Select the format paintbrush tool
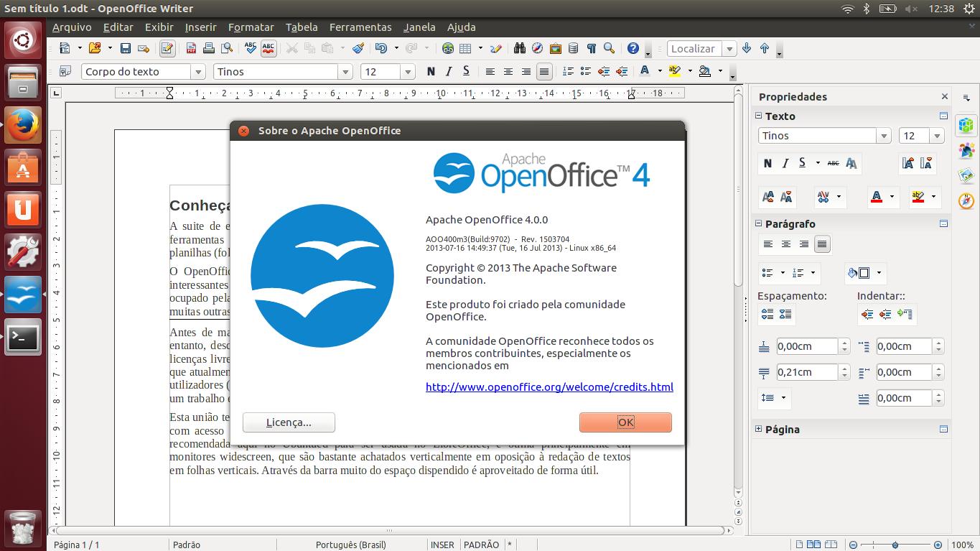This screenshot has width=980, height=551. point(358,49)
